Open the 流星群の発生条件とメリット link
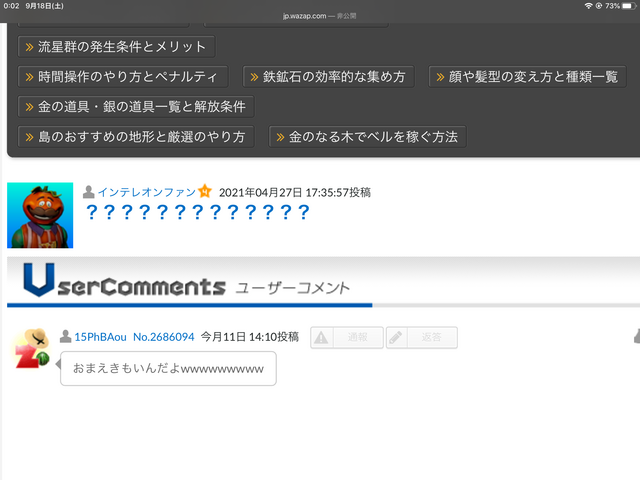 click(x=117, y=47)
